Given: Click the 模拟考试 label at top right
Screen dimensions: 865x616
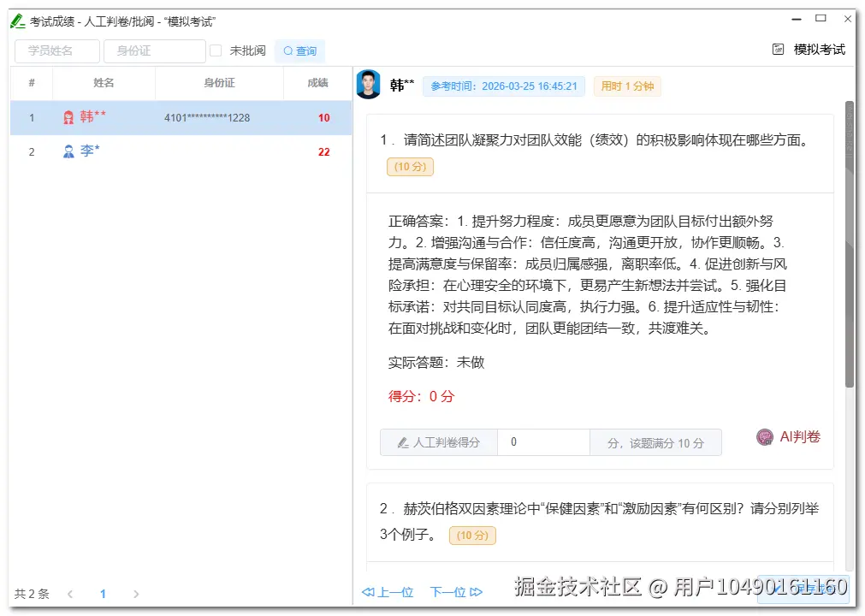Looking at the screenshot, I should [819, 50].
